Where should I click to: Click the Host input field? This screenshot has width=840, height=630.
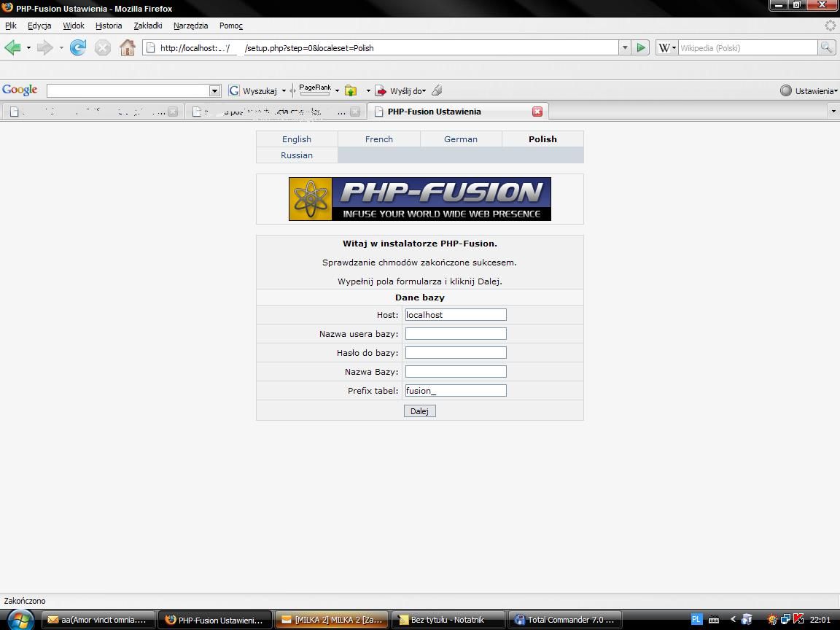click(456, 314)
